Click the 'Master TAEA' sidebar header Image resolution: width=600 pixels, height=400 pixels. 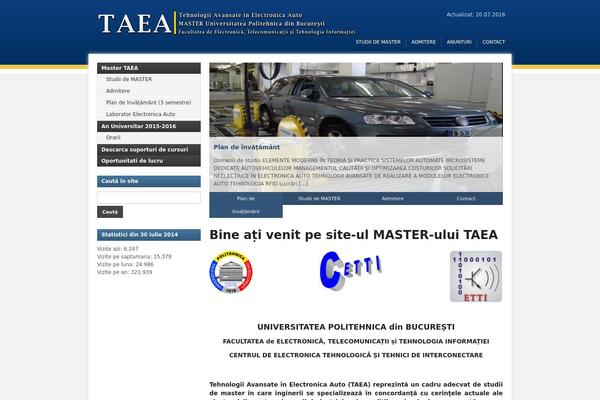(x=149, y=68)
